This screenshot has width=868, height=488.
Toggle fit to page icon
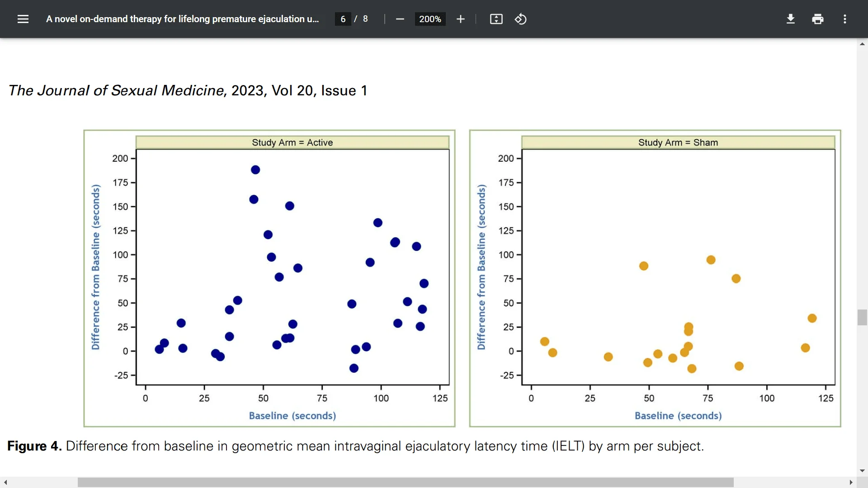pos(496,19)
